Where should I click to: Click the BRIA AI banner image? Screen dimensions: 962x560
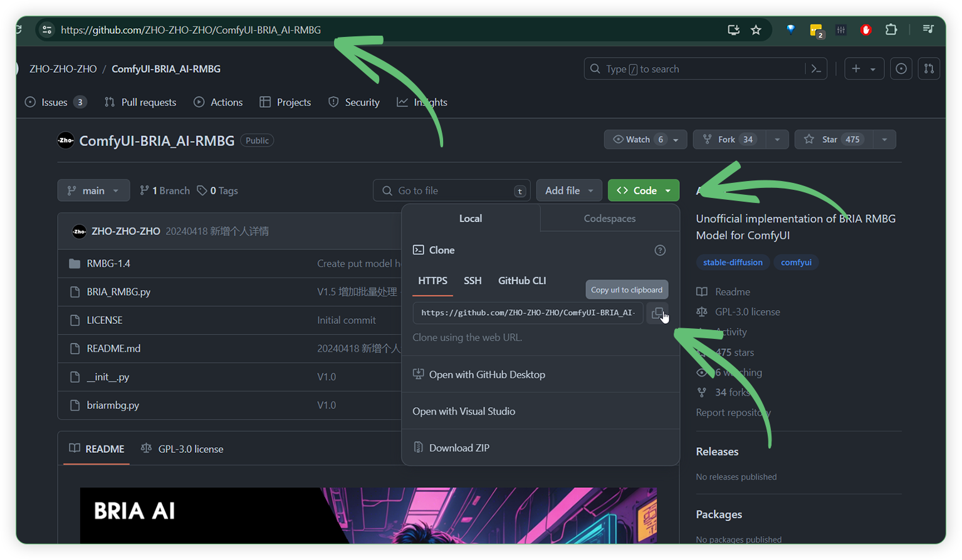pos(369,515)
